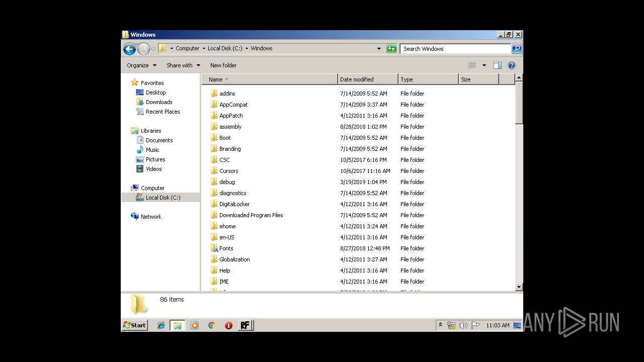This screenshot has height=362, width=644.
Task: Click the volume speaker tray icon
Action: (x=463, y=325)
